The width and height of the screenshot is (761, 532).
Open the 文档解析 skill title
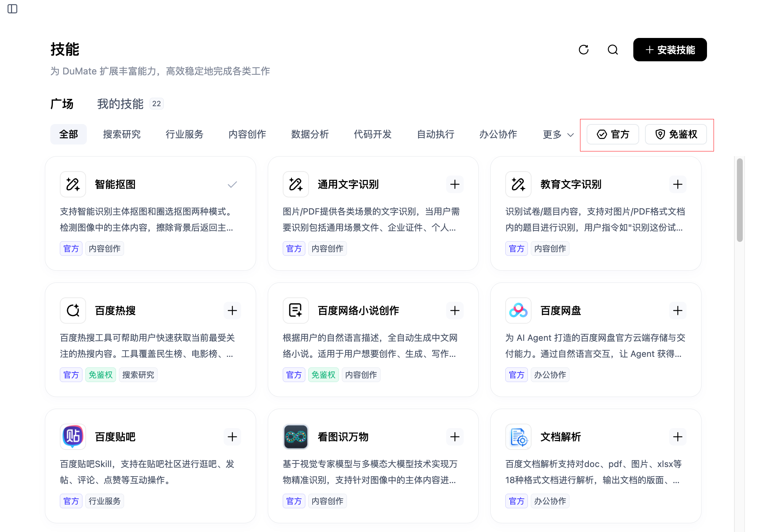tap(561, 437)
